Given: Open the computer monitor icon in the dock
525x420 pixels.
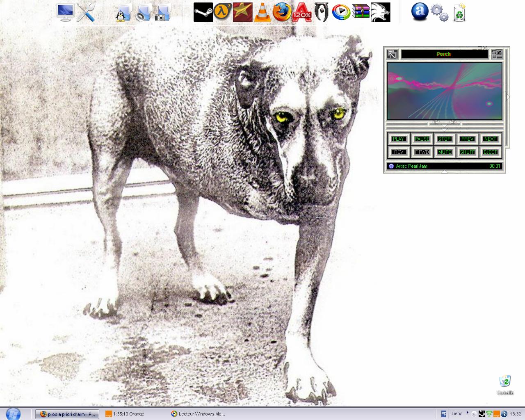Looking at the screenshot, I should click(x=65, y=12).
